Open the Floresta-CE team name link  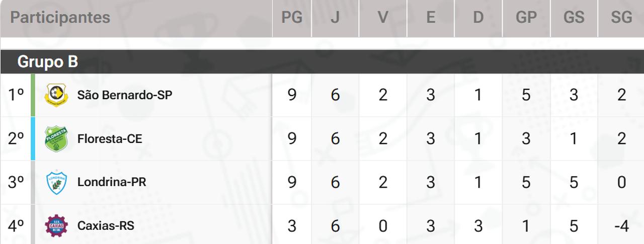click(110, 138)
